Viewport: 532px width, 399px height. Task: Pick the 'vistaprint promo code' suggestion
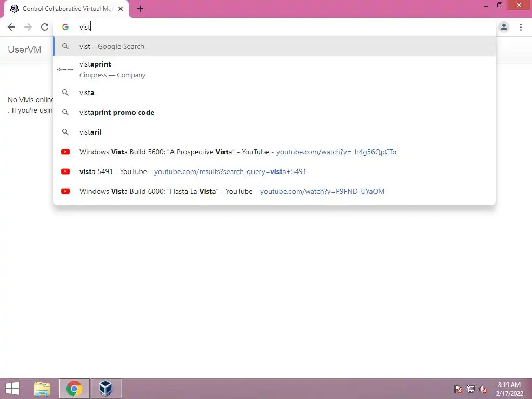click(274, 112)
